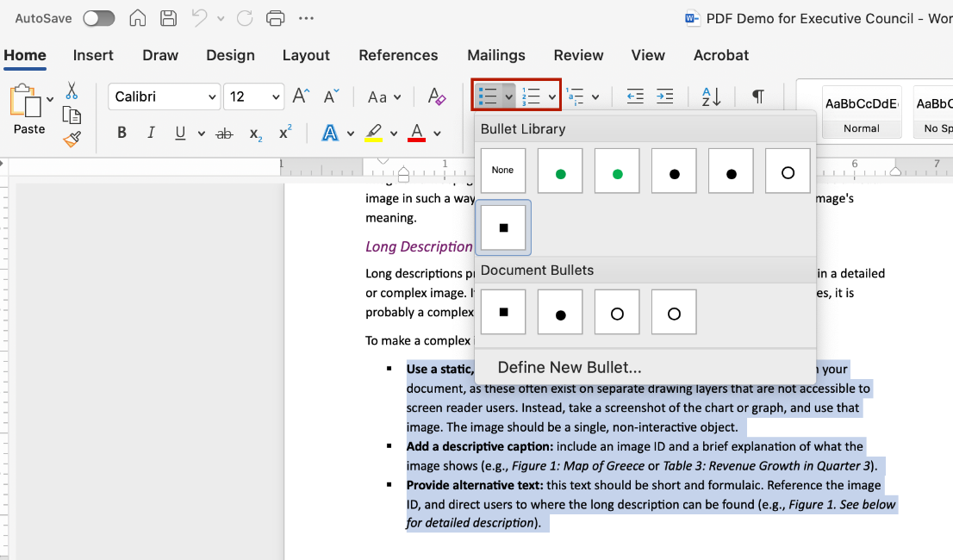Open the Review ribbon tab
Viewport: 953px width, 560px height.
[x=578, y=55]
